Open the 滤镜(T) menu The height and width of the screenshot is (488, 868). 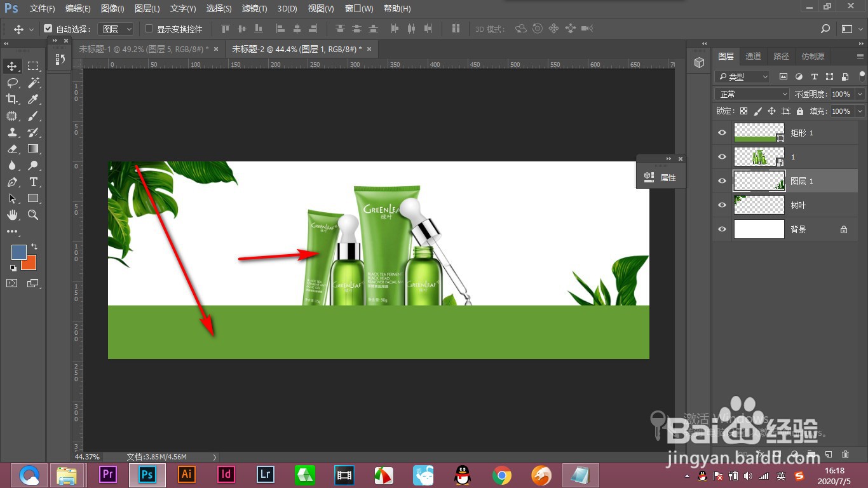254,9
